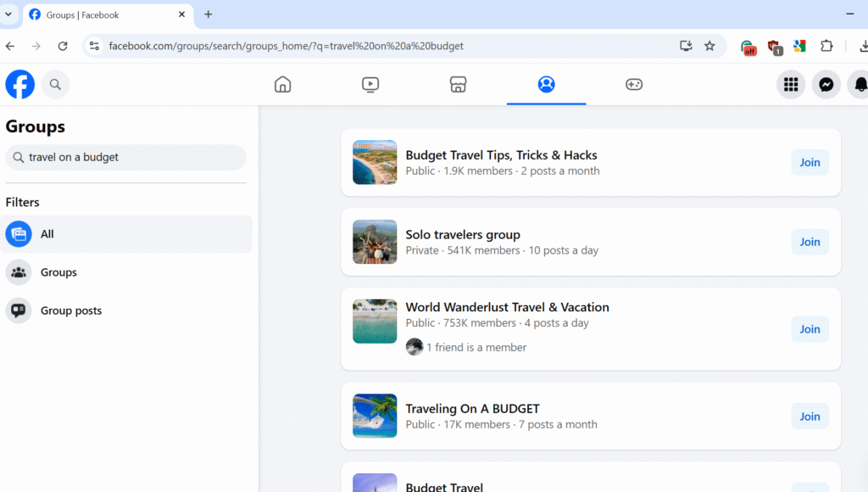
Task: Click 'Private · 541K members · 10 posts a day'
Action: [502, 250]
